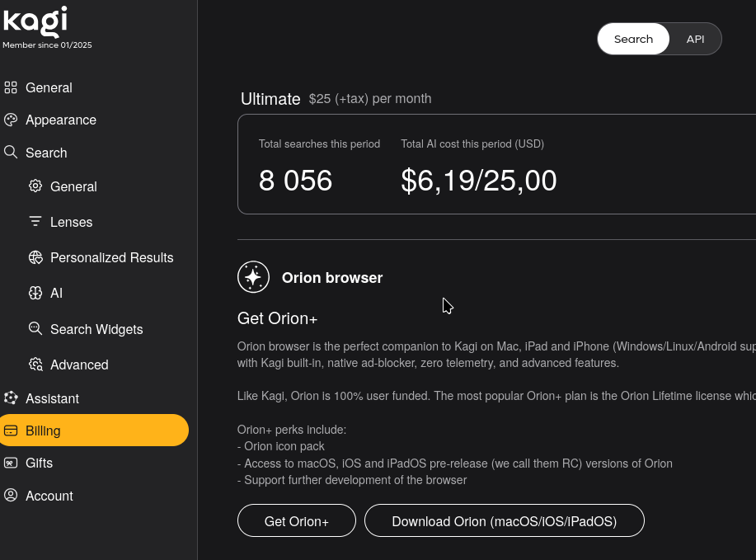Switch to the API toggle option
The width and height of the screenshot is (756, 560).
tap(695, 39)
